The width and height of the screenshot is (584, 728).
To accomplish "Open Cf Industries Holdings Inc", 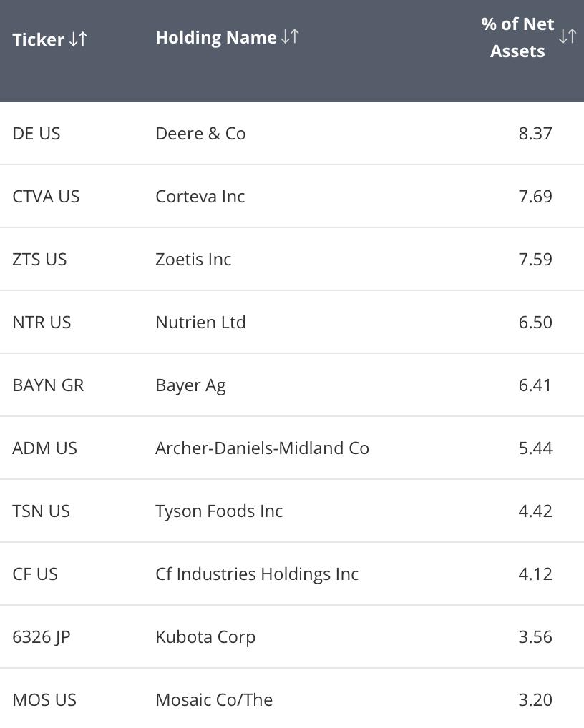I will (x=257, y=574).
